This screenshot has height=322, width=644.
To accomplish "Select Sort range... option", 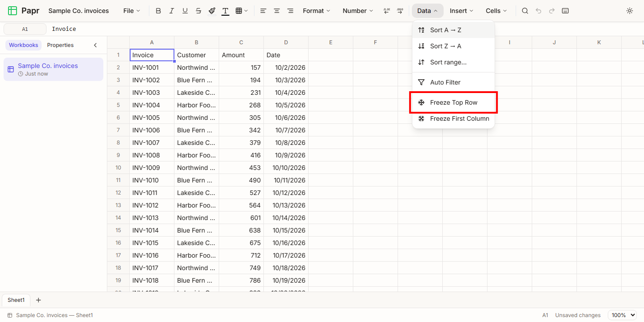I will coord(453,62).
